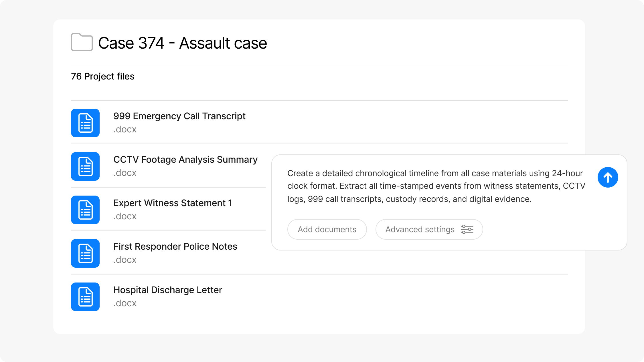This screenshot has width=644, height=362.
Task: Open the CCTV Footage Analysis Summary file
Action: (185, 160)
